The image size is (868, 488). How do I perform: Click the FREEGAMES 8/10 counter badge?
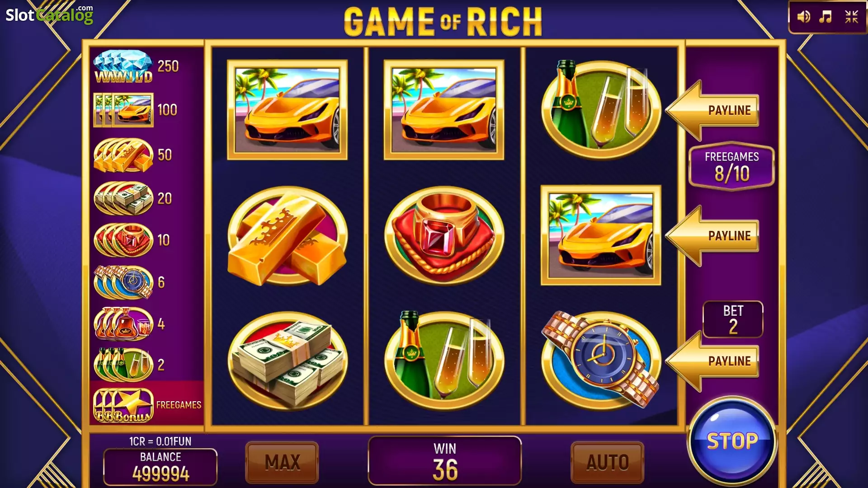[731, 166]
